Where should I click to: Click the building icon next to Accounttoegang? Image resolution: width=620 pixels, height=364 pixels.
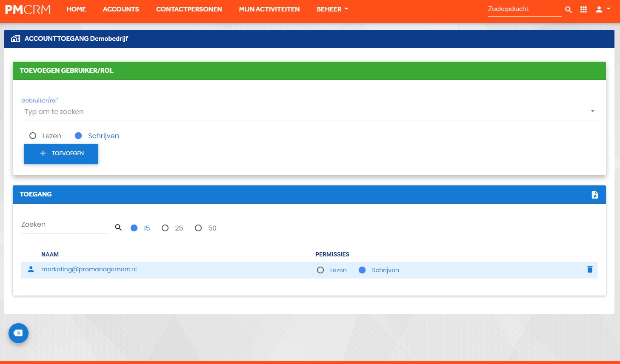click(15, 39)
